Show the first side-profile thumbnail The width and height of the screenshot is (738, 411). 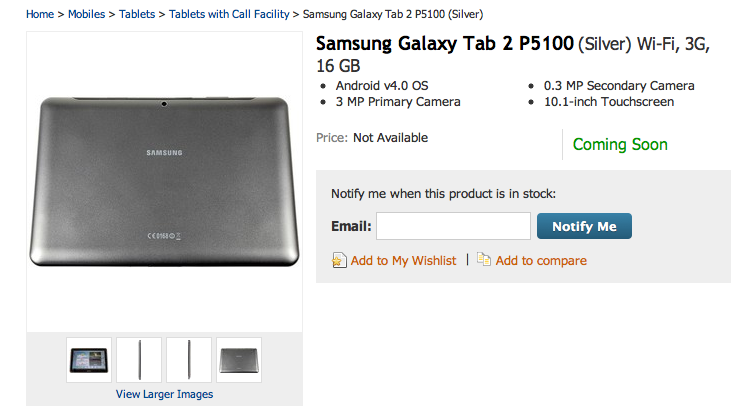pyautogui.click(x=139, y=360)
